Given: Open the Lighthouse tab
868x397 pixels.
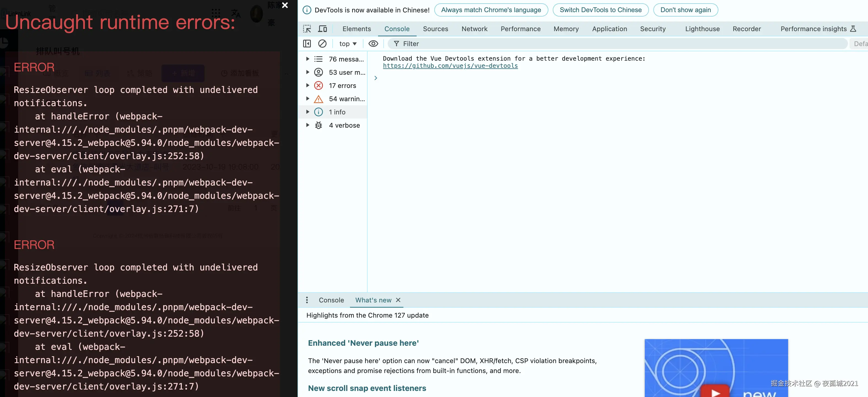Looking at the screenshot, I should (x=702, y=29).
